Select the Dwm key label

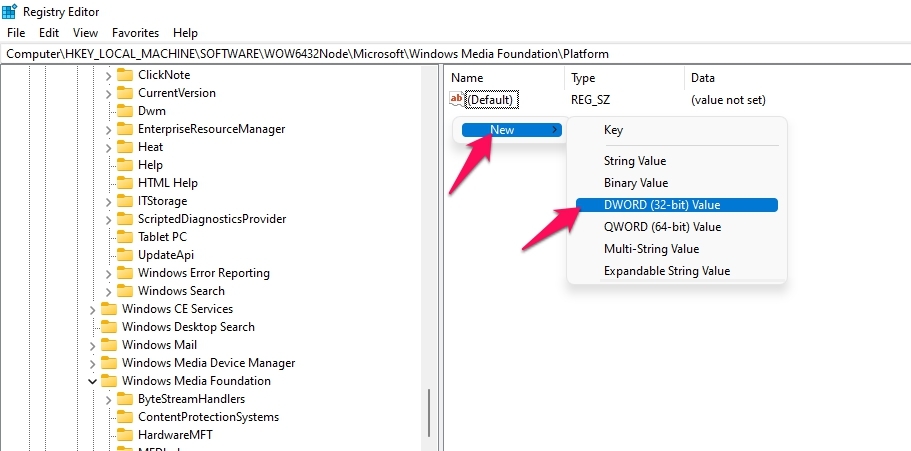(x=152, y=111)
